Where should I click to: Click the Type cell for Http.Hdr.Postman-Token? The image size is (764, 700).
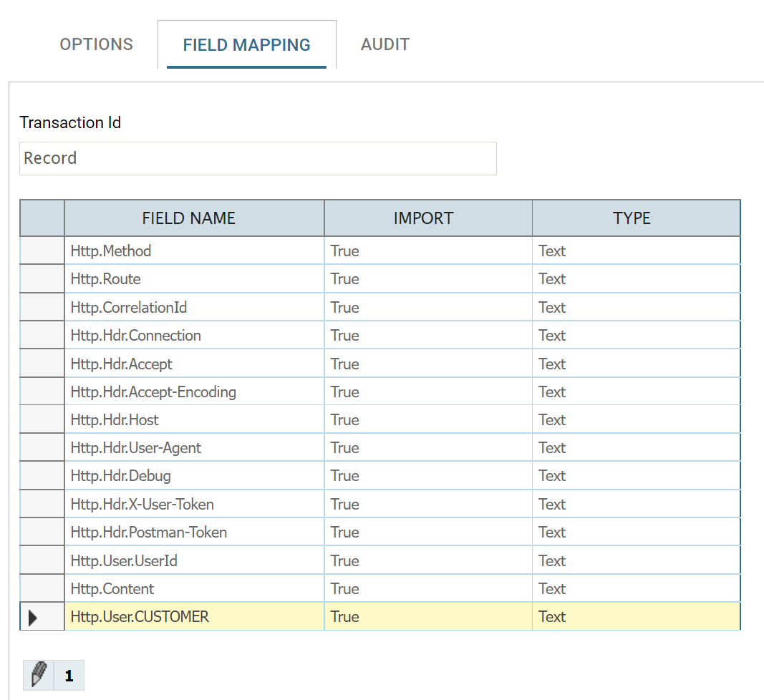click(636, 533)
